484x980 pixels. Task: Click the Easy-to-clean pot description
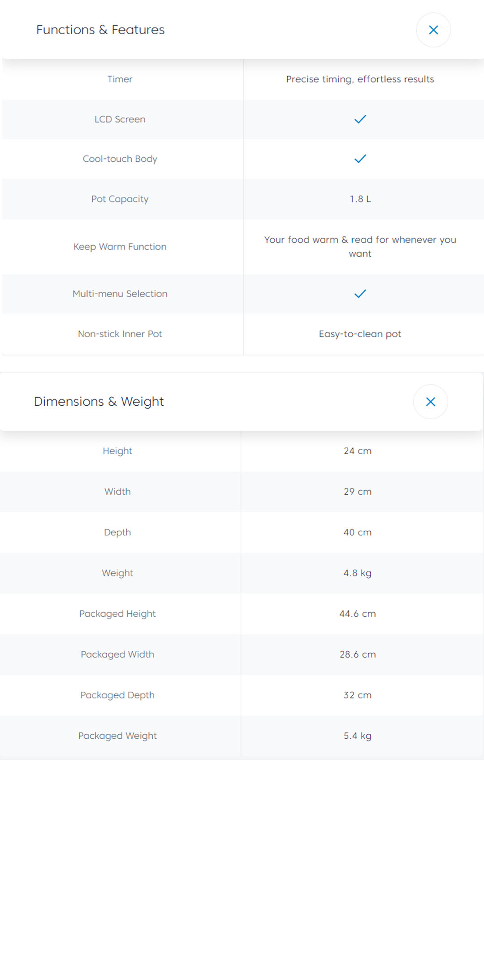360,334
